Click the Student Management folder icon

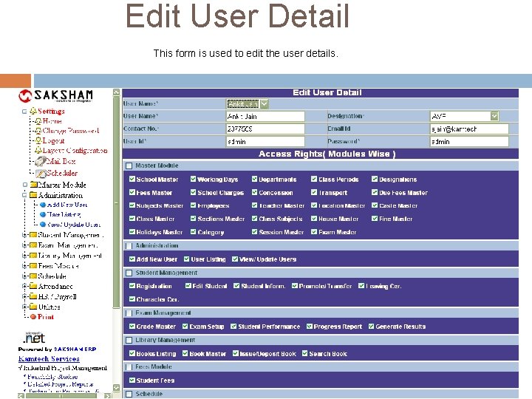[x=33, y=235]
